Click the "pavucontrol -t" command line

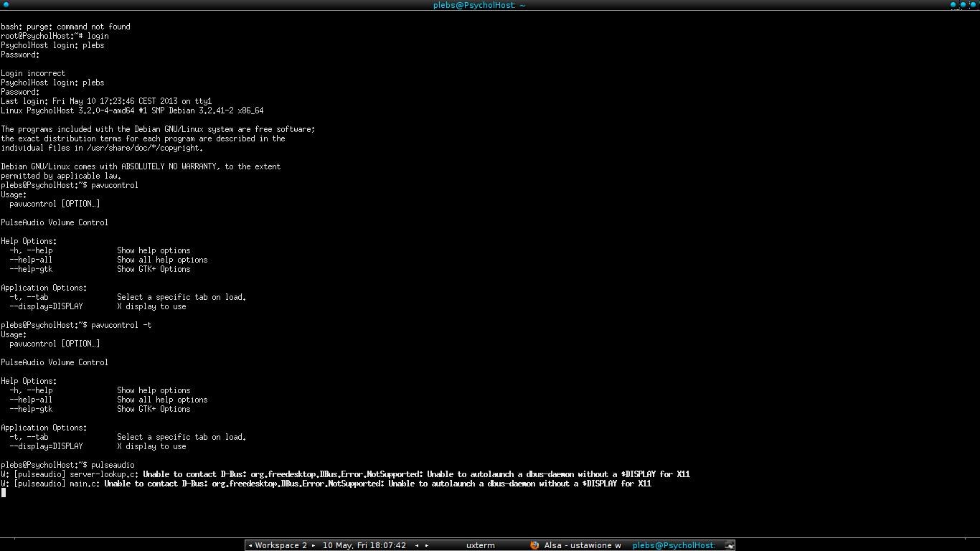pos(121,325)
